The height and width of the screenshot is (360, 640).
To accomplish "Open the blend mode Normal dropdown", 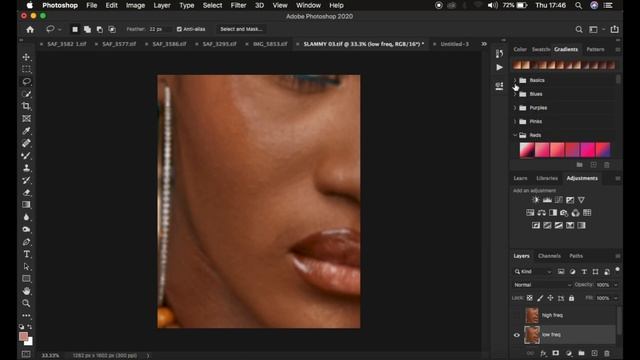I will [542, 285].
